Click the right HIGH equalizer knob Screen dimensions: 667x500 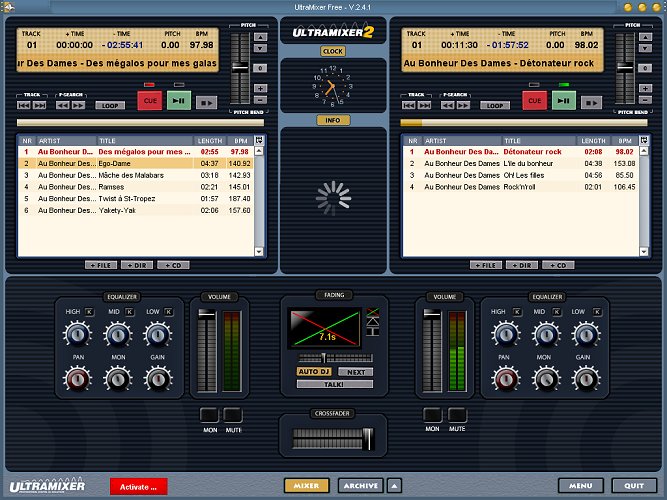[505, 334]
